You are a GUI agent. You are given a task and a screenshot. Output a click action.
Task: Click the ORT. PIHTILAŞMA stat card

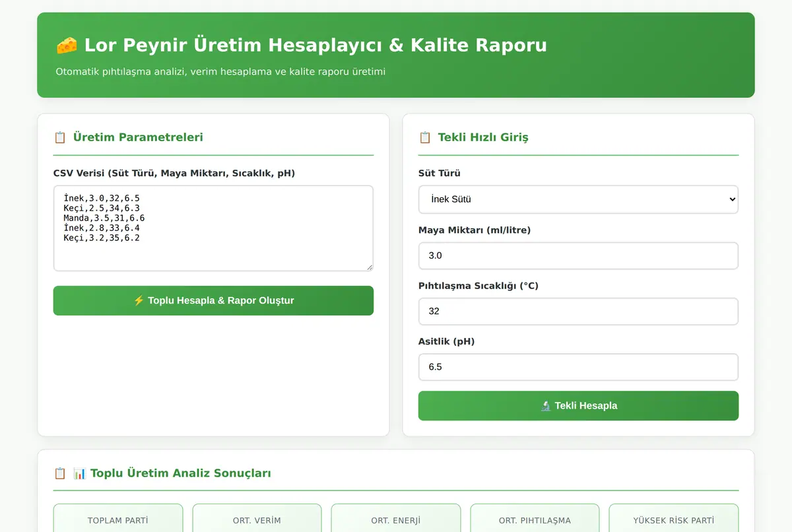(x=535, y=518)
